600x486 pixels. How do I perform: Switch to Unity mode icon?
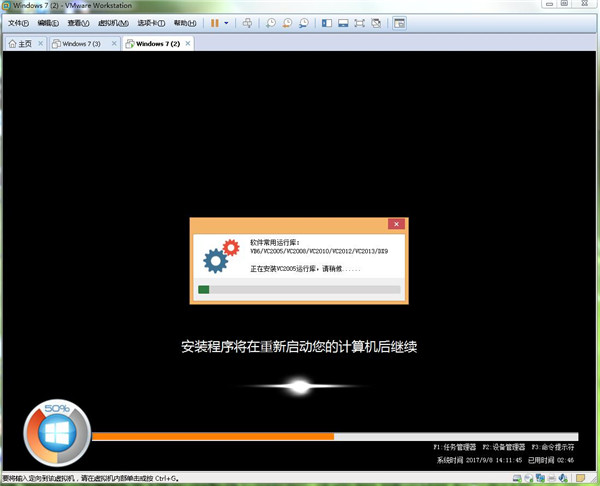coord(376,23)
